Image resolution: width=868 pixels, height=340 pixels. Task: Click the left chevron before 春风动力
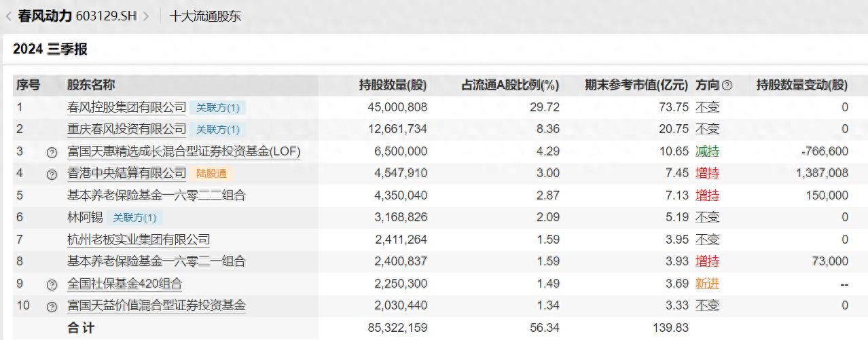8,15
